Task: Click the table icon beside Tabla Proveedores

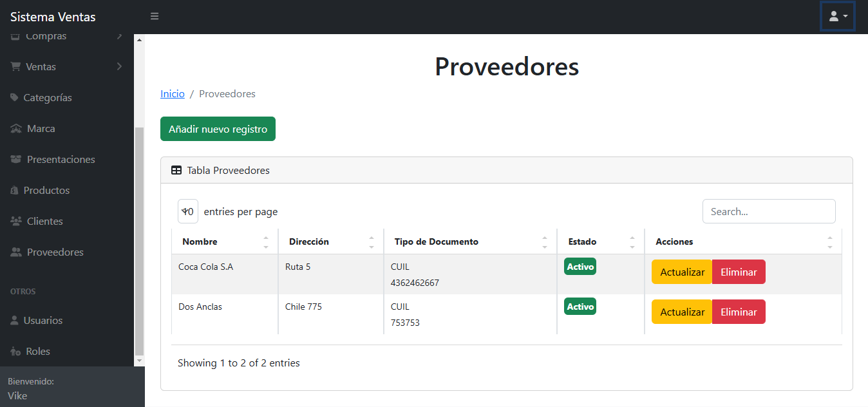Action: (x=176, y=170)
